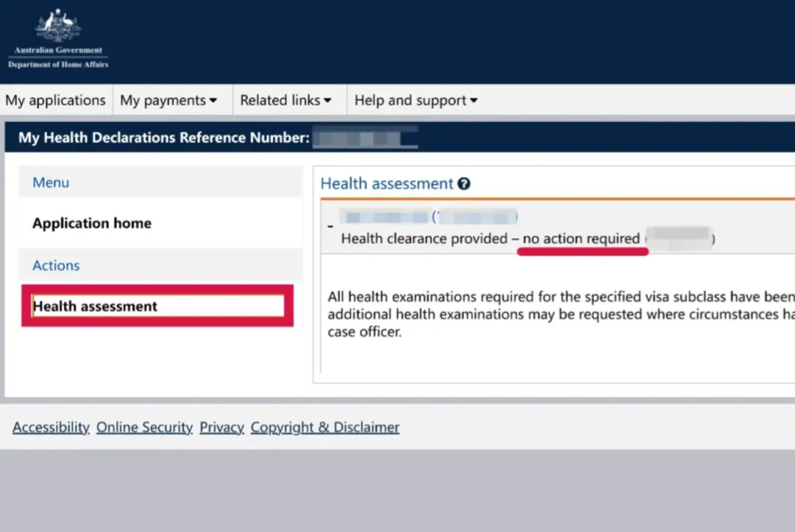This screenshot has width=795, height=532.
Task: Open the Accessibility footer link
Action: 51,428
